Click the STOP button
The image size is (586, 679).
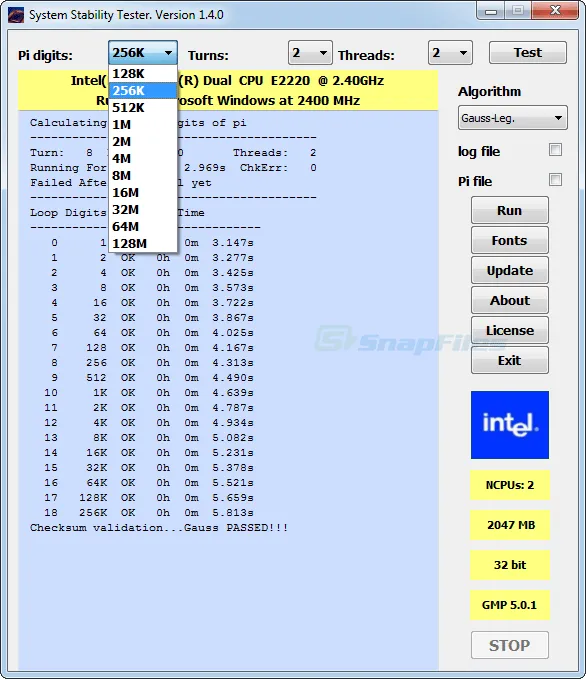[x=510, y=645]
